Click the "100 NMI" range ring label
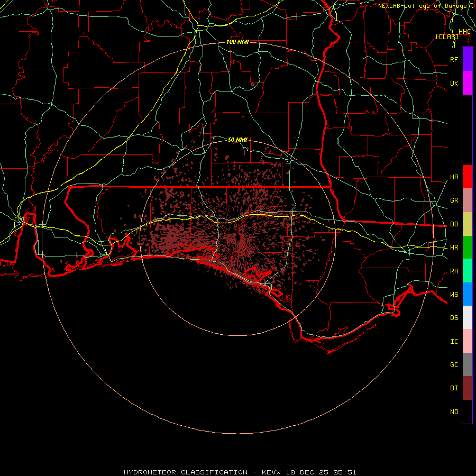Screen dimensions: 476x476 237,42
